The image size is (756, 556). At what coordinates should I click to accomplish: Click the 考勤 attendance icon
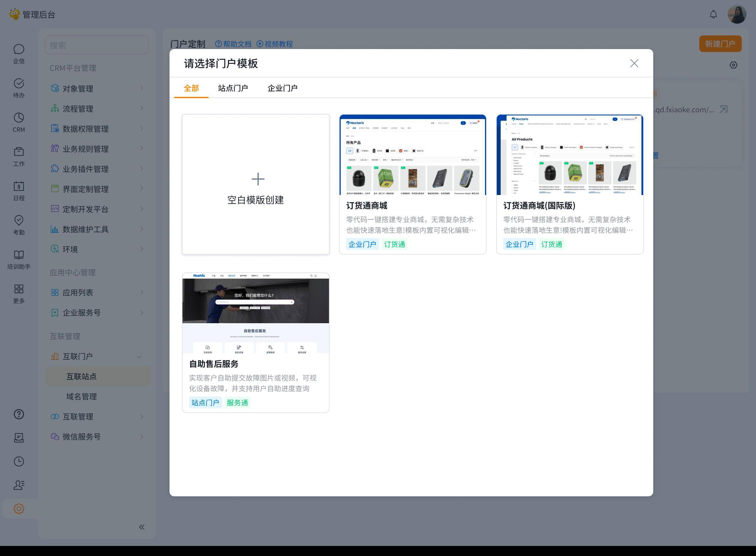point(19,221)
